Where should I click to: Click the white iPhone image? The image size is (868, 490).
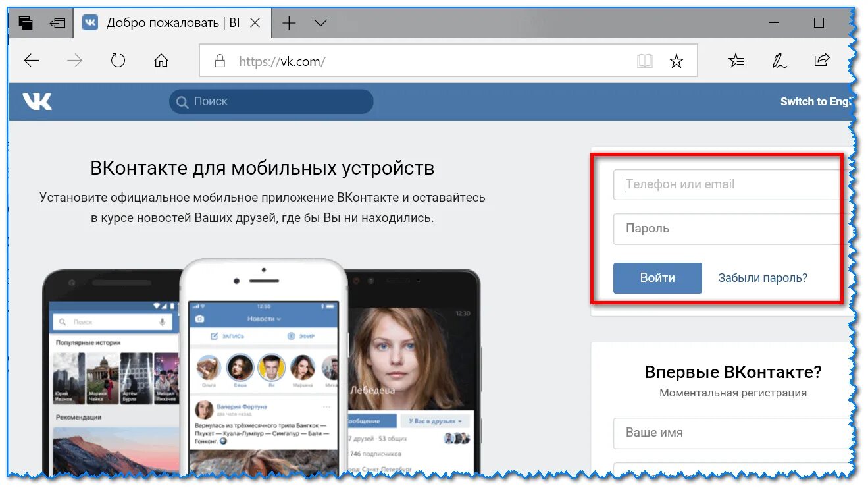[263, 367]
